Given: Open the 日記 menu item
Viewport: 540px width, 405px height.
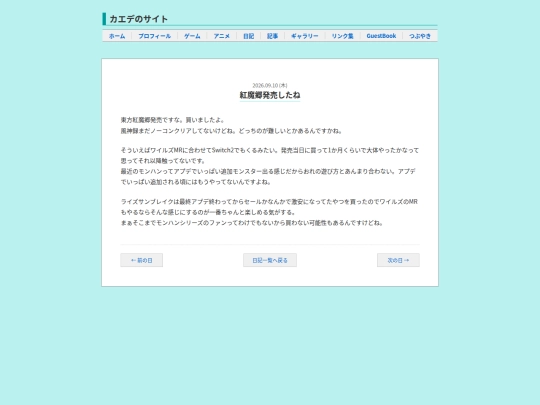Looking at the screenshot, I should click(x=248, y=36).
